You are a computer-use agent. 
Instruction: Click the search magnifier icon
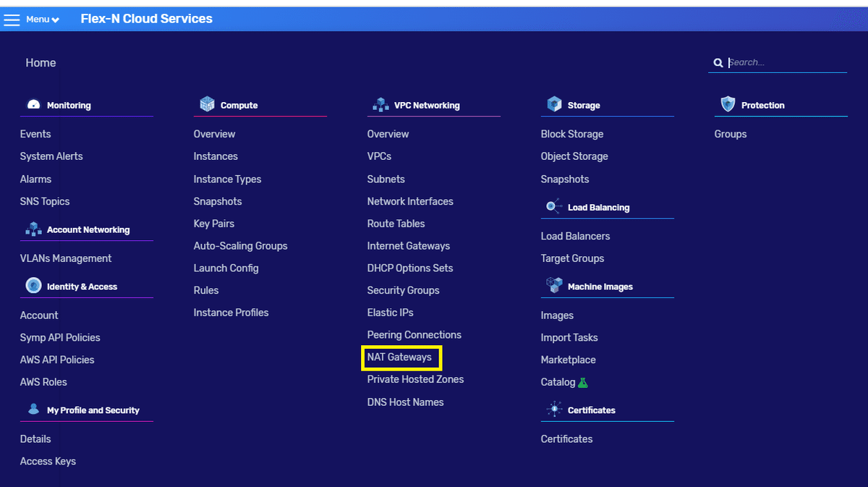pos(718,63)
